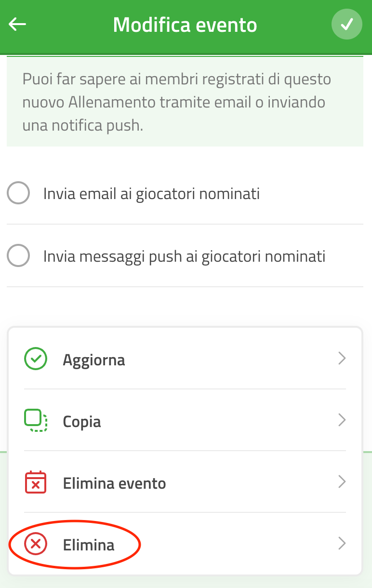Choose the Aggiorna menu entry
Viewport: 372px width, 588px height.
tap(185, 359)
